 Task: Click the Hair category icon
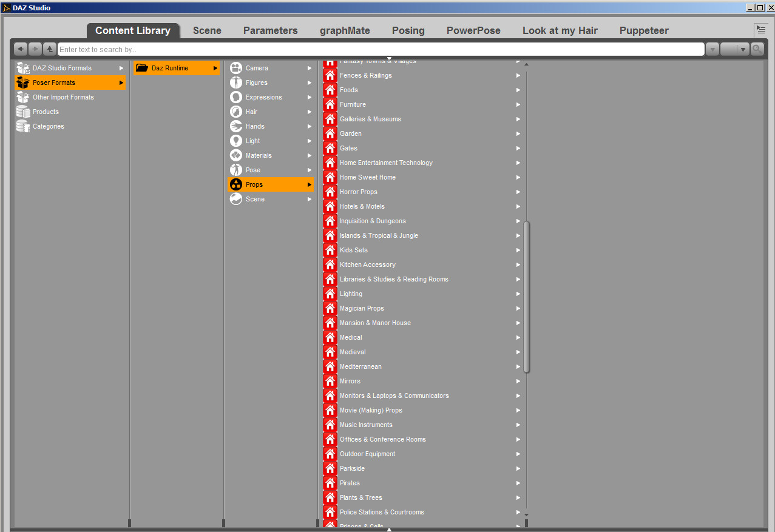tap(236, 112)
